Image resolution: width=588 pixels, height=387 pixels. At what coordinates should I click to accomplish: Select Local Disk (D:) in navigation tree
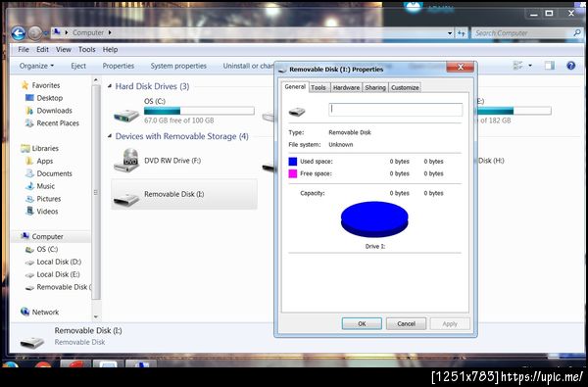pos(59,262)
